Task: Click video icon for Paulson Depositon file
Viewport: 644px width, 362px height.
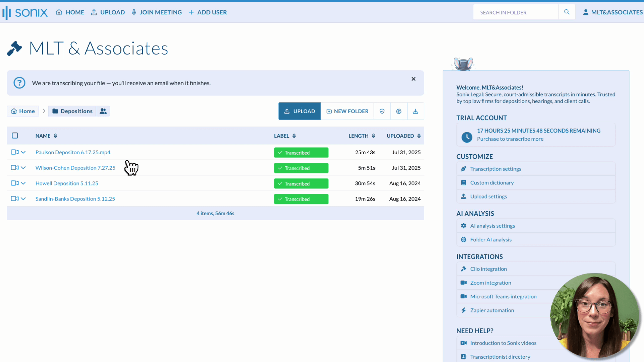Action: 14,152
